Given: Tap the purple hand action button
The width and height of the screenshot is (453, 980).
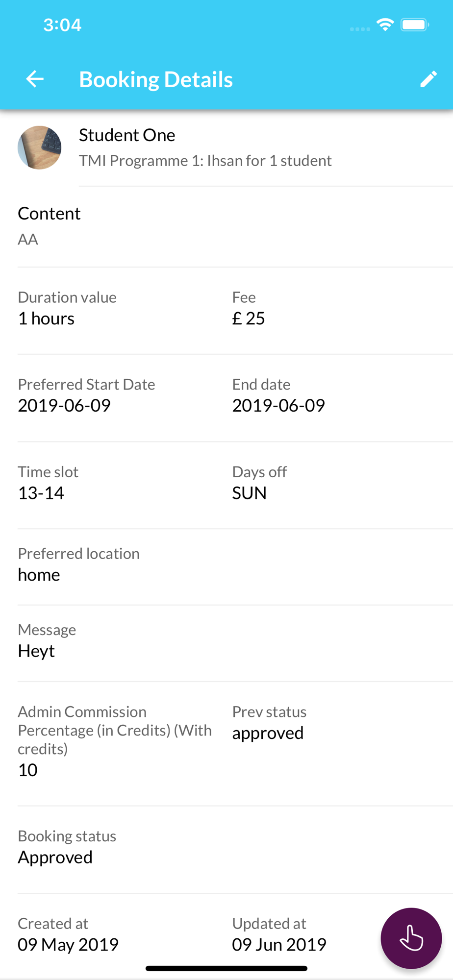Looking at the screenshot, I should coord(411,938).
